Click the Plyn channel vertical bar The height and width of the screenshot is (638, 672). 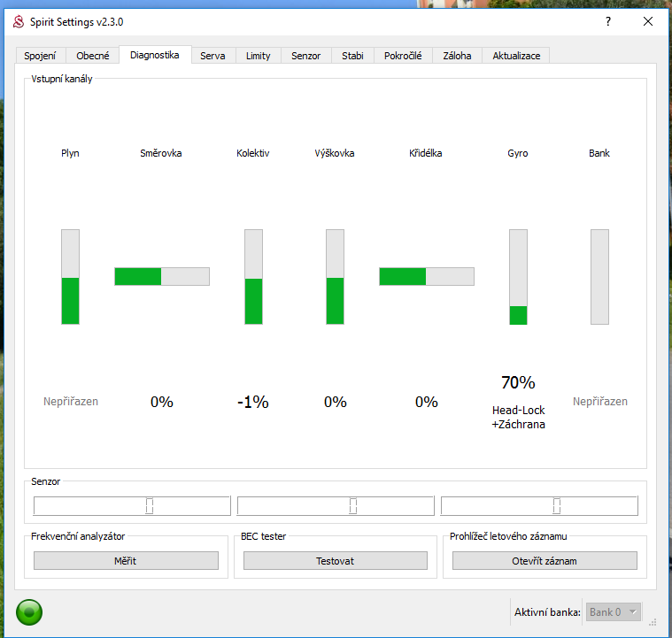(70, 277)
